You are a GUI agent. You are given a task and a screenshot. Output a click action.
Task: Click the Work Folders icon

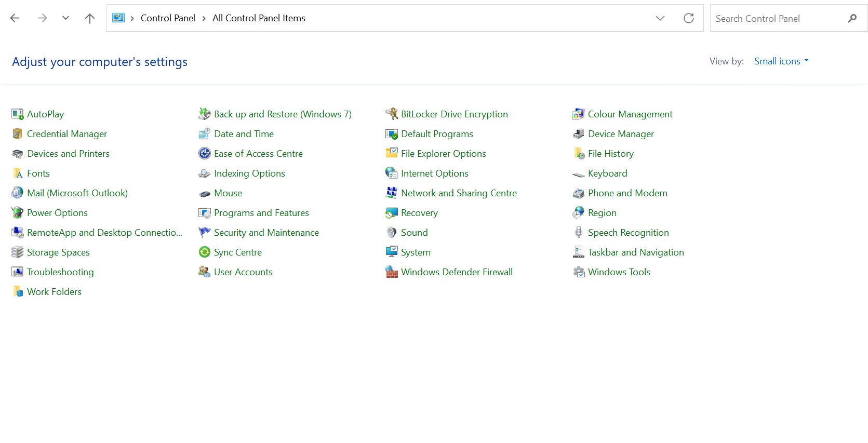(x=18, y=292)
